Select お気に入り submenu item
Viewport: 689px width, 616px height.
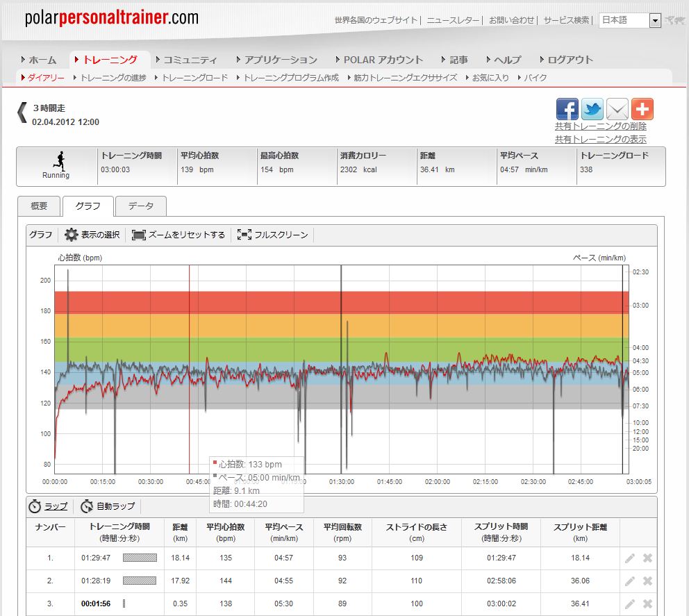488,78
